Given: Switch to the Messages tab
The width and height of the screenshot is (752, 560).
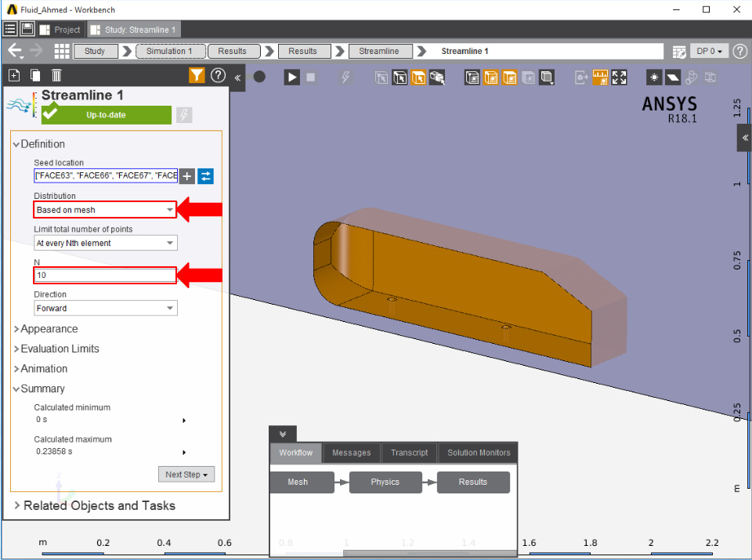Looking at the screenshot, I should tap(352, 453).
